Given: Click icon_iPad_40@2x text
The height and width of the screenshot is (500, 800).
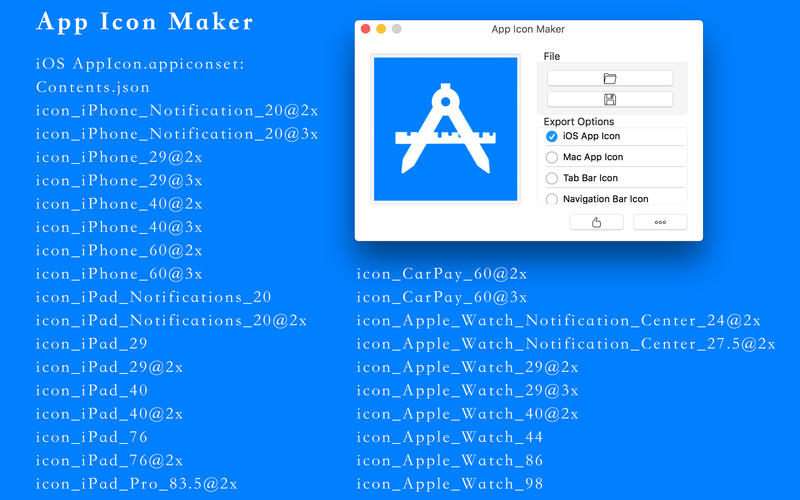Looking at the screenshot, I should (x=110, y=414).
